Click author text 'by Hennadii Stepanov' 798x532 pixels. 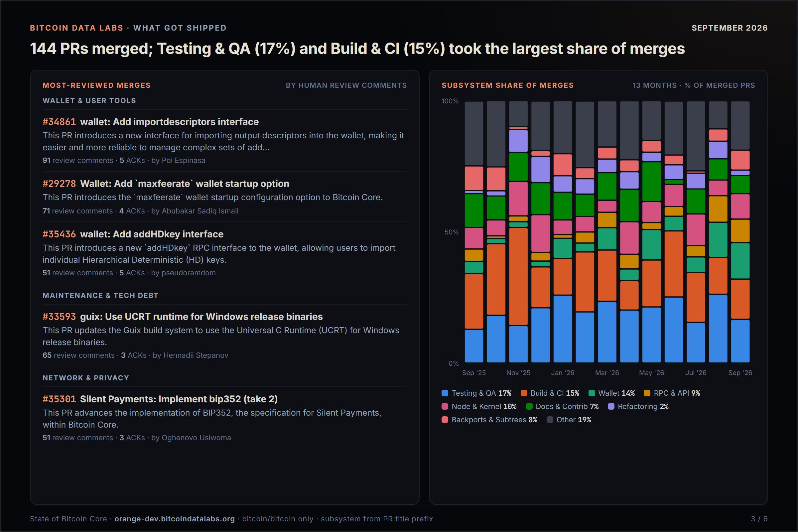coord(190,355)
